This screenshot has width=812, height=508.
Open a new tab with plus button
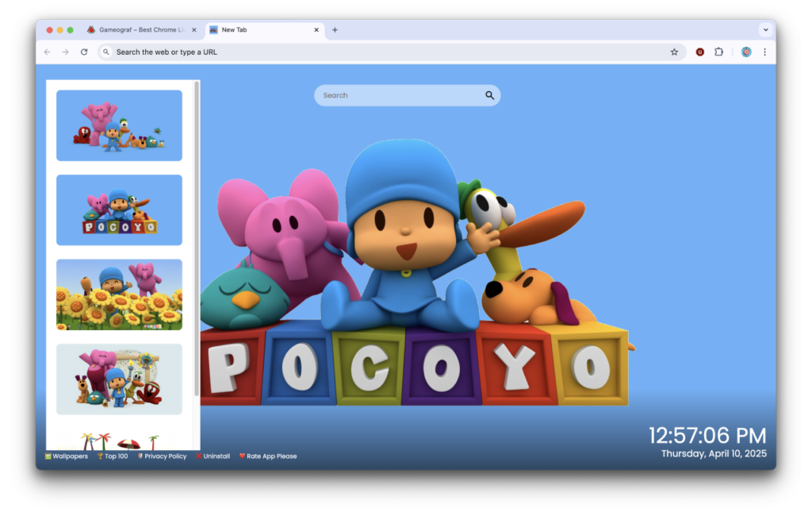[335, 30]
